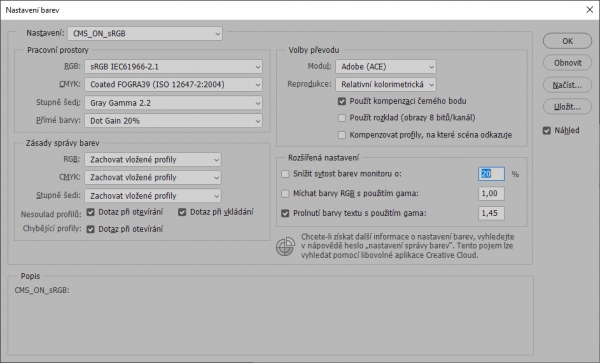This screenshot has width=600, height=363.
Task: Click the Obnovit button
Action: pos(567,63)
